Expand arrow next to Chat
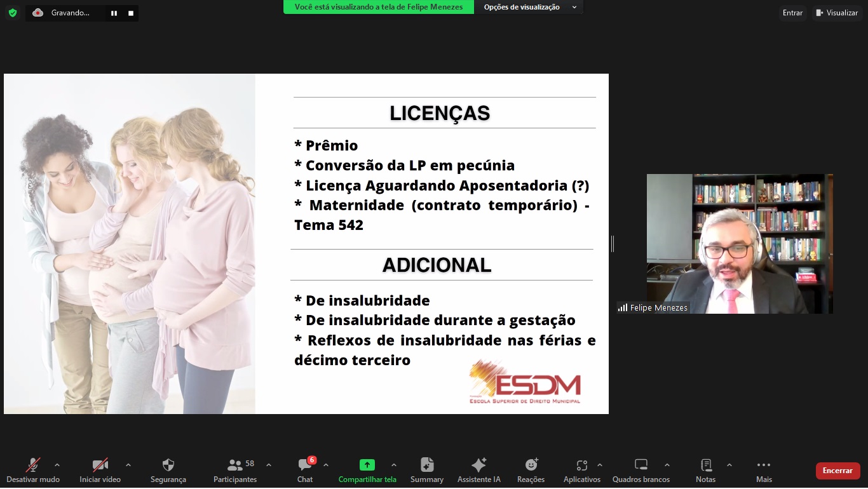 point(326,465)
